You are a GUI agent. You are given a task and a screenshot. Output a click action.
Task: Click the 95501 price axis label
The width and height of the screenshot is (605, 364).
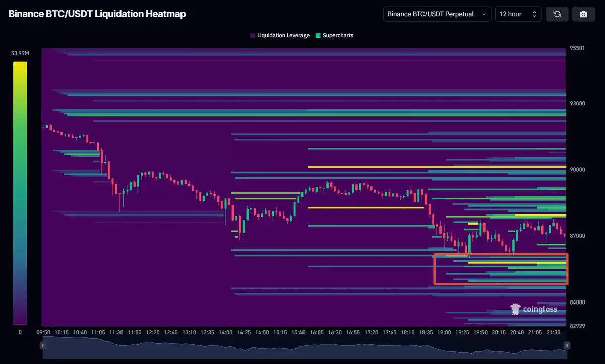click(577, 48)
